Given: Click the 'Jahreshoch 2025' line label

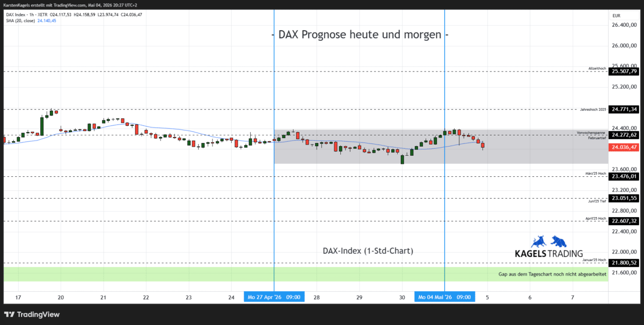Looking at the screenshot, I should (x=593, y=109).
